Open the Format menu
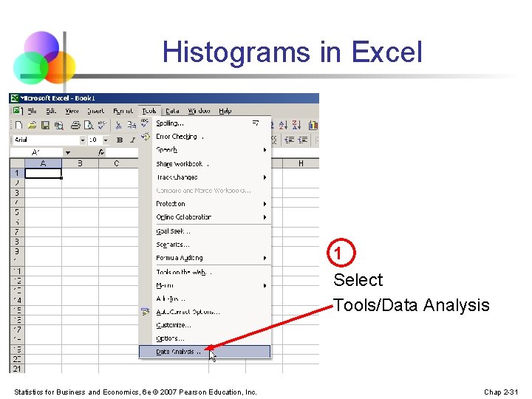This screenshot has width=532, height=399. coord(123,111)
